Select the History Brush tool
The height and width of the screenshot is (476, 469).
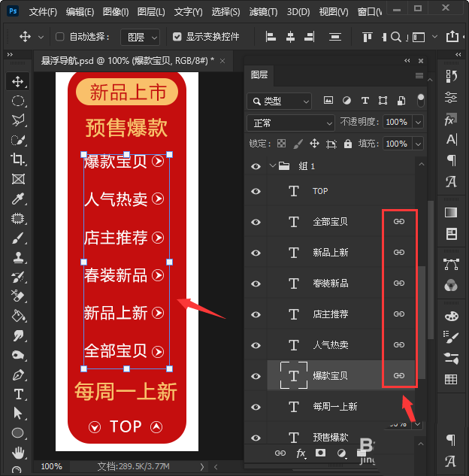17,277
